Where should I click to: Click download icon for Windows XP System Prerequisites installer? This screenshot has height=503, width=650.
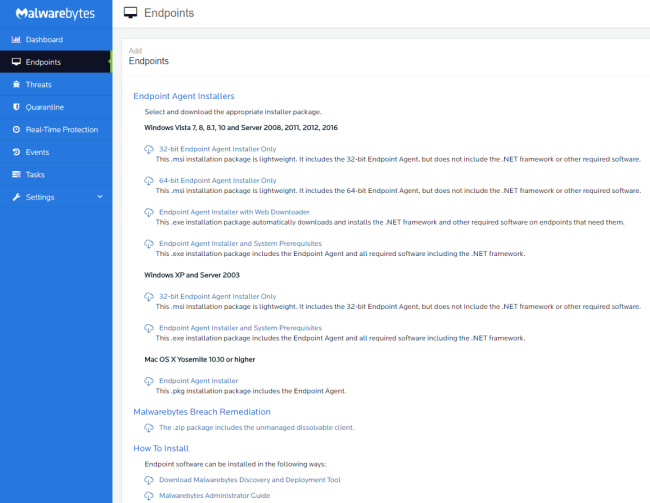pos(149,328)
